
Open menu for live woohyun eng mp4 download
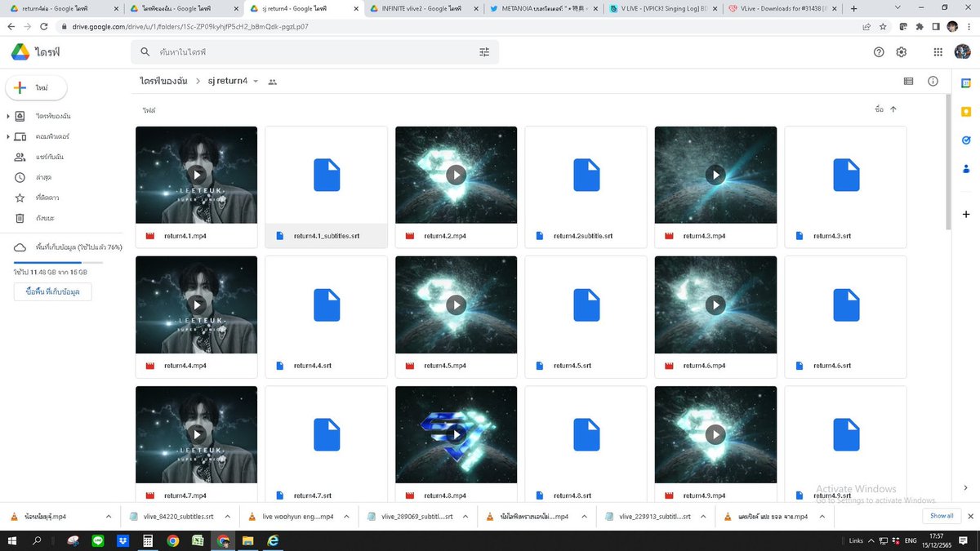[347, 517]
